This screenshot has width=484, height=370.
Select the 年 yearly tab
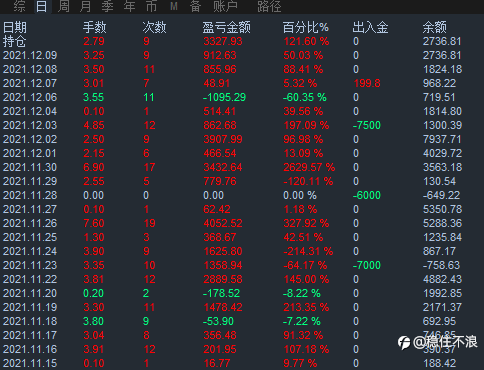[129, 6]
